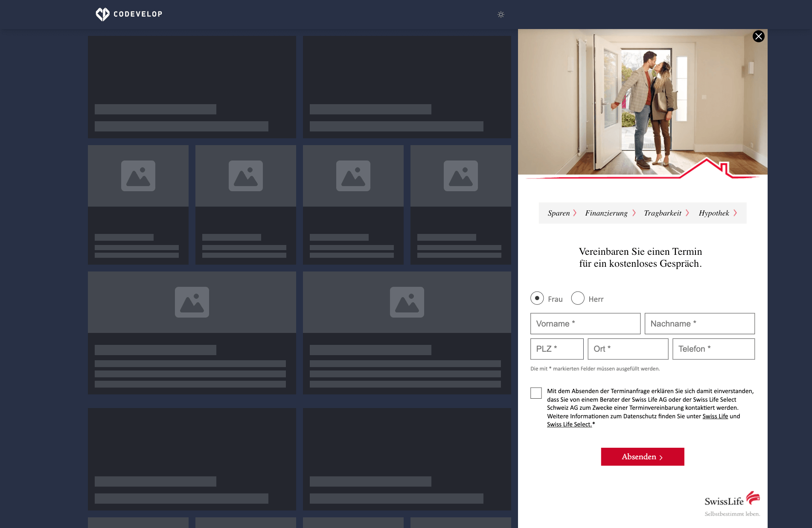Click fourth small card image placeholder icon
Image resolution: width=812 pixels, height=528 pixels.
pyautogui.click(x=461, y=176)
